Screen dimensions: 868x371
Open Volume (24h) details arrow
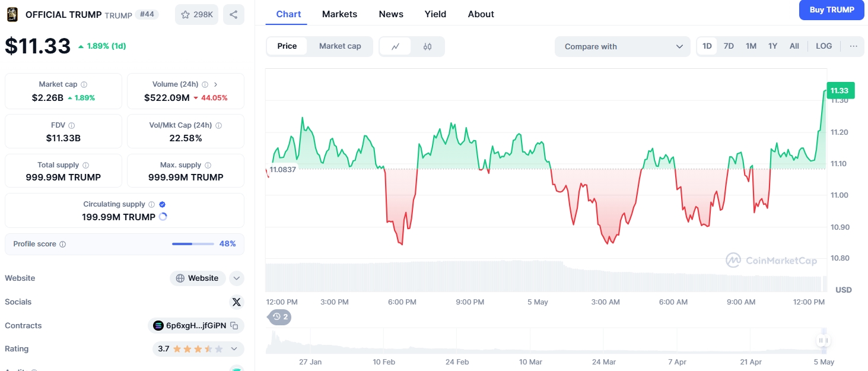coord(215,85)
